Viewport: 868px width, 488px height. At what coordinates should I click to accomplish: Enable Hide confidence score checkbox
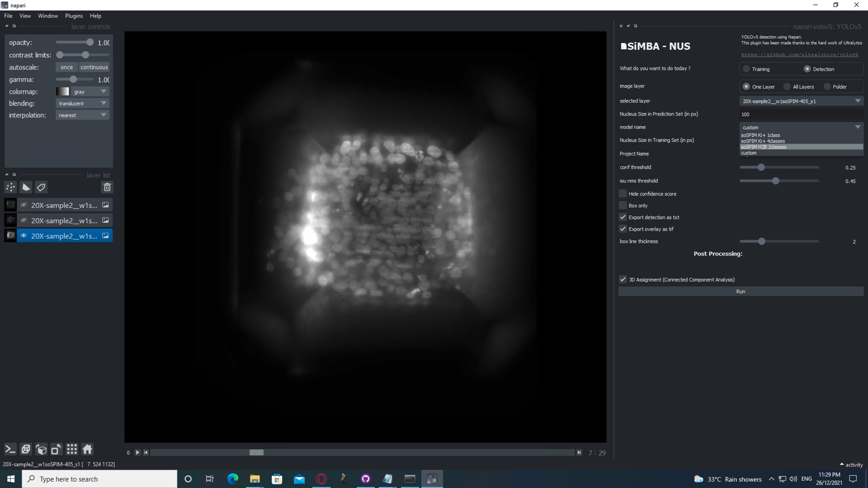click(623, 194)
